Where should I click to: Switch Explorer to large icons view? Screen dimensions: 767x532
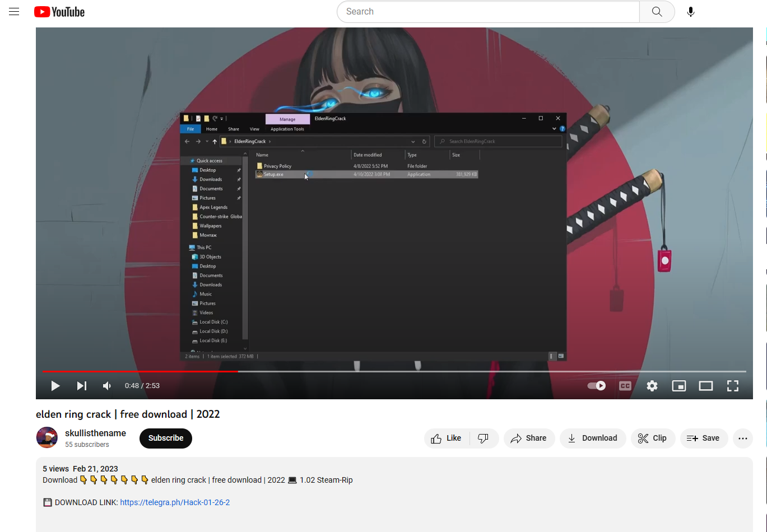click(561, 356)
